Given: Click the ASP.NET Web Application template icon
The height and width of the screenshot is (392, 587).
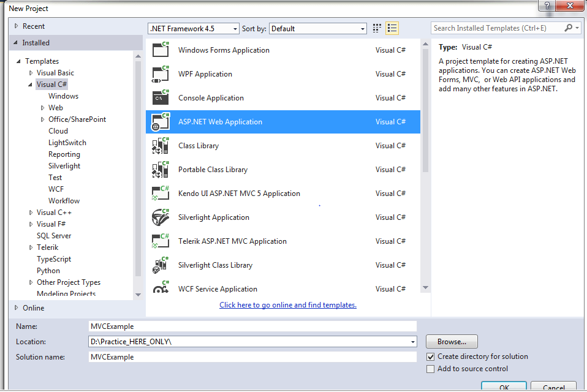Looking at the screenshot, I should [x=161, y=121].
